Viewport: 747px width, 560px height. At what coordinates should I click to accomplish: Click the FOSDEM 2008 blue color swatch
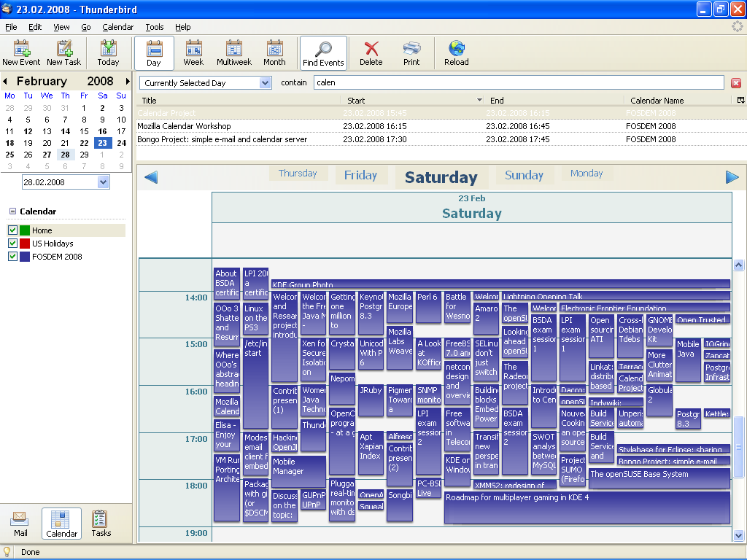[x=25, y=256]
